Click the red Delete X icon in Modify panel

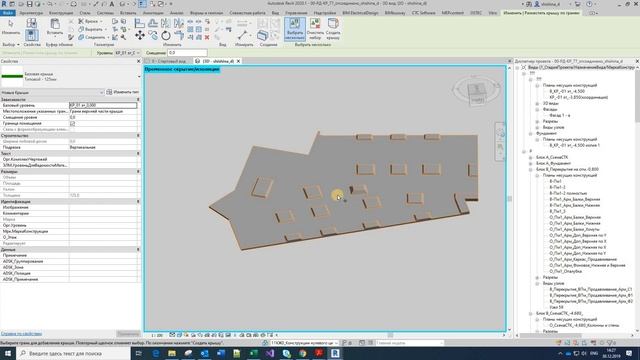(207, 37)
